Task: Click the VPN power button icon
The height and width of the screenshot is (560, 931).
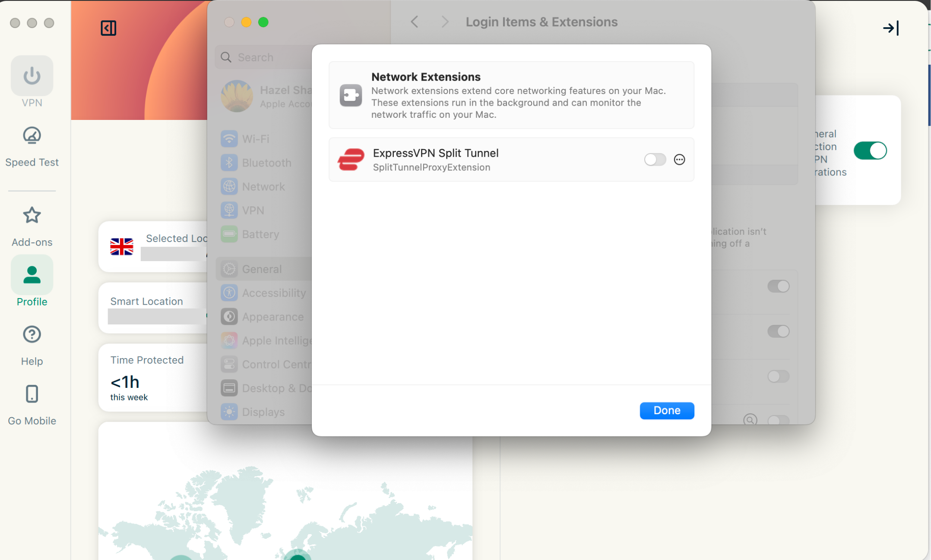Action: (32, 76)
